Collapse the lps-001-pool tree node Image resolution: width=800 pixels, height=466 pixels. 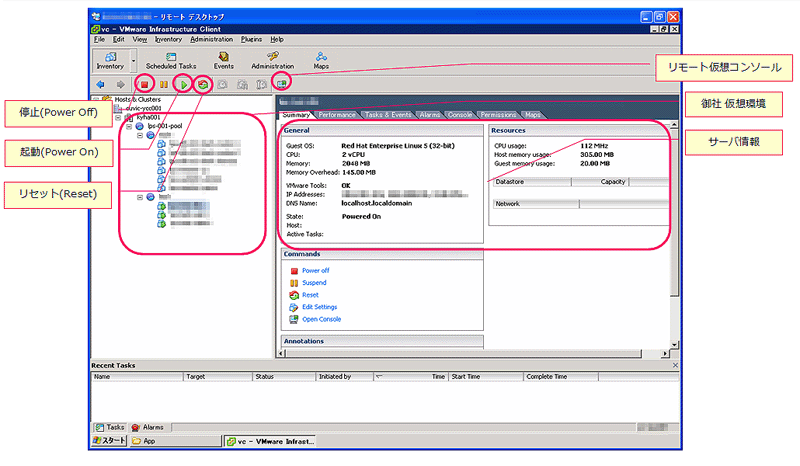[127, 126]
